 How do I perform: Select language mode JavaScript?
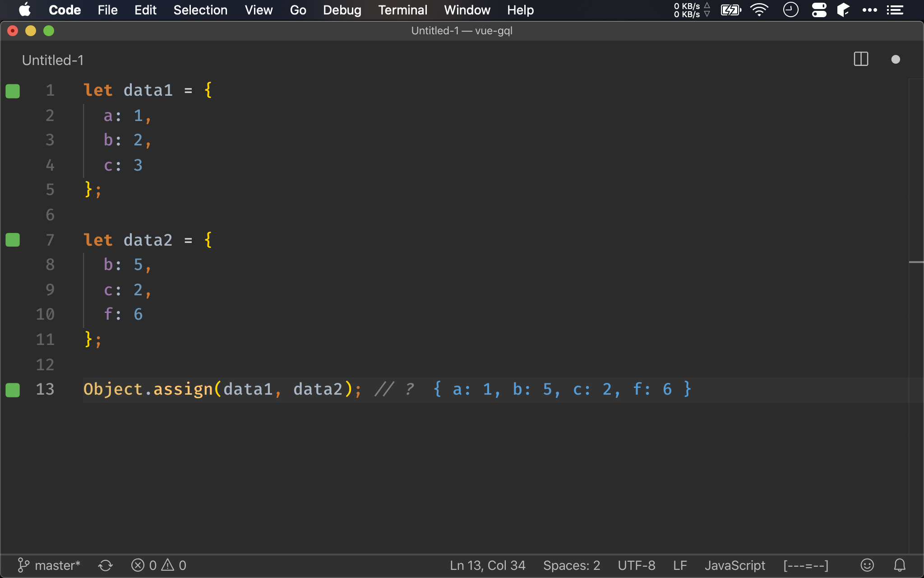click(735, 565)
